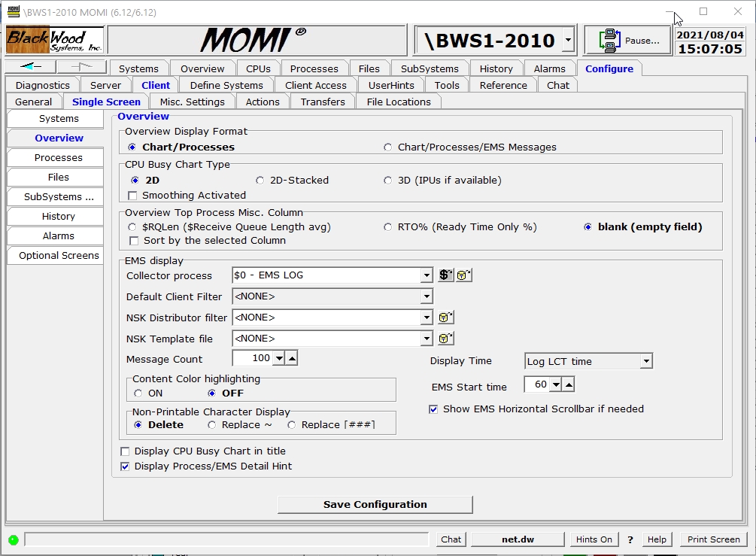Click the disk icon next to Collector process
This screenshot has width=756, height=556.
464,275
